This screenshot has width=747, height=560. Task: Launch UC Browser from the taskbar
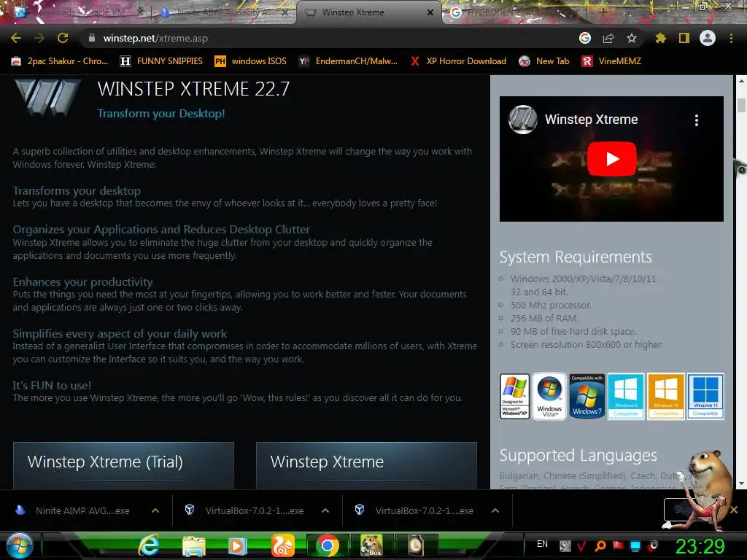pyautogui.click(x=283, y=545)
